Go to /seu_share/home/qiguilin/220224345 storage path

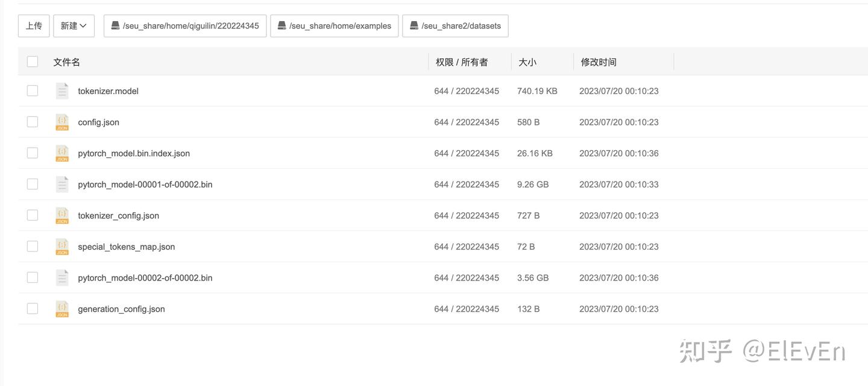click(x=185, y=26)
